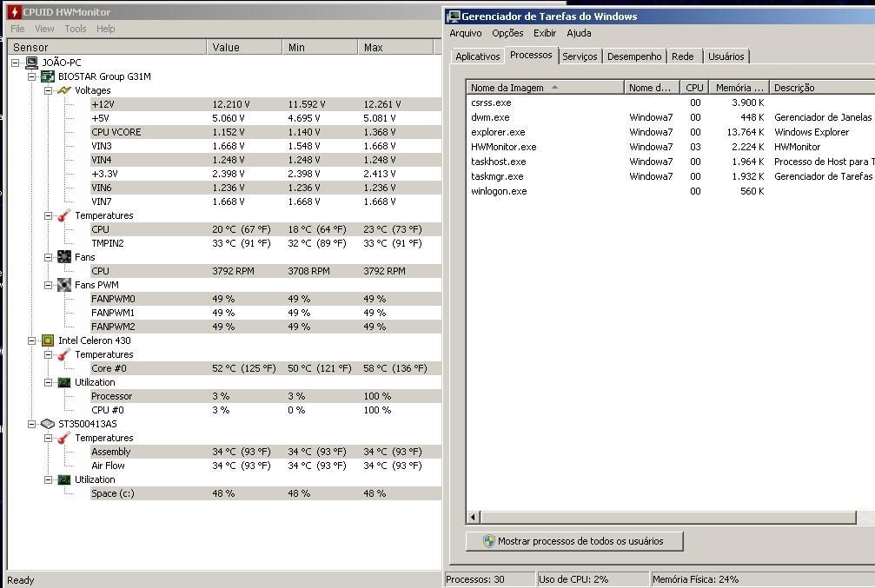
Task: Select the Air Flow temperature row
Action: (266, 466)
